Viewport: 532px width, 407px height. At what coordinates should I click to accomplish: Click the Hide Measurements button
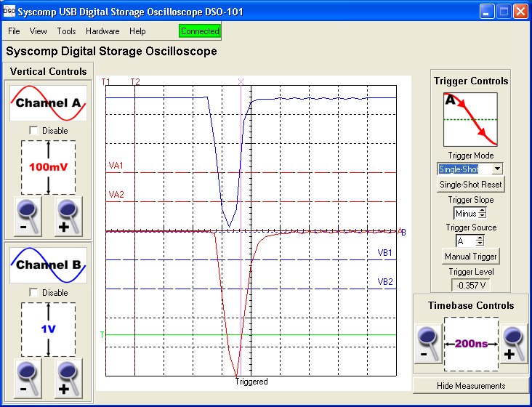470,385
